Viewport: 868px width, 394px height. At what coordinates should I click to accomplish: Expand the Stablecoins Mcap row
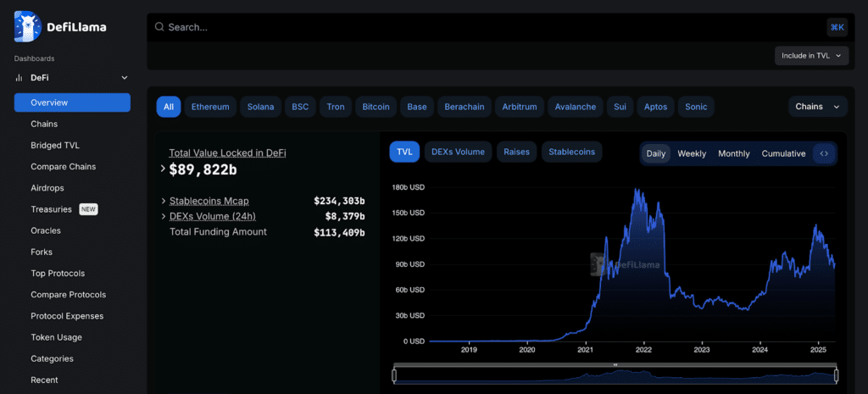click(x=164, y=201)
